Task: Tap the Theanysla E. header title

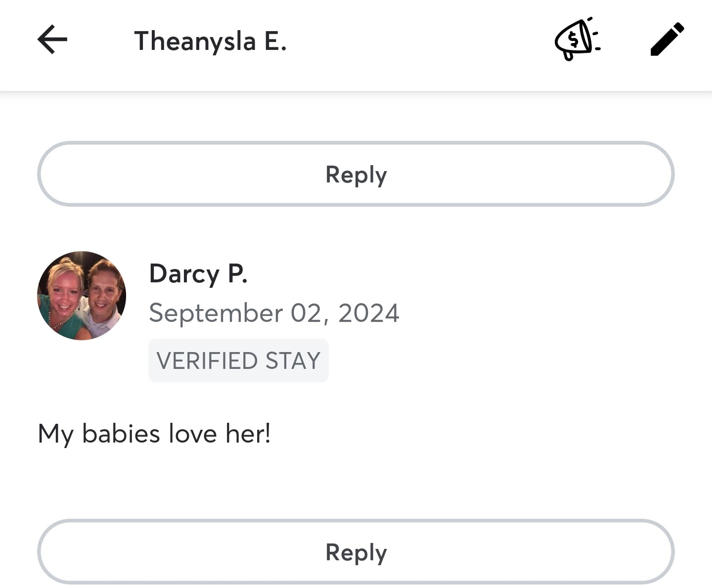Action: click(x=210, y=41)
